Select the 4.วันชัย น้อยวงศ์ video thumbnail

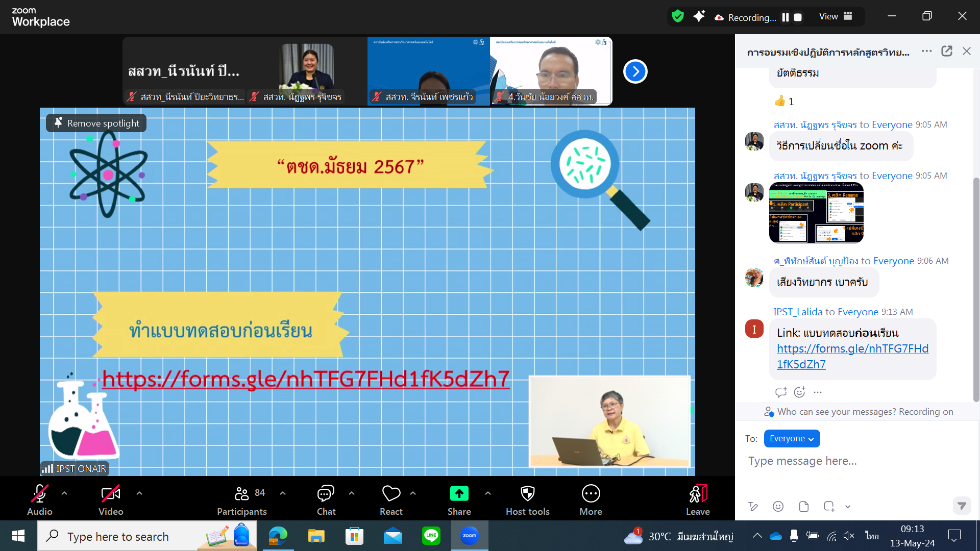point(551,71)
